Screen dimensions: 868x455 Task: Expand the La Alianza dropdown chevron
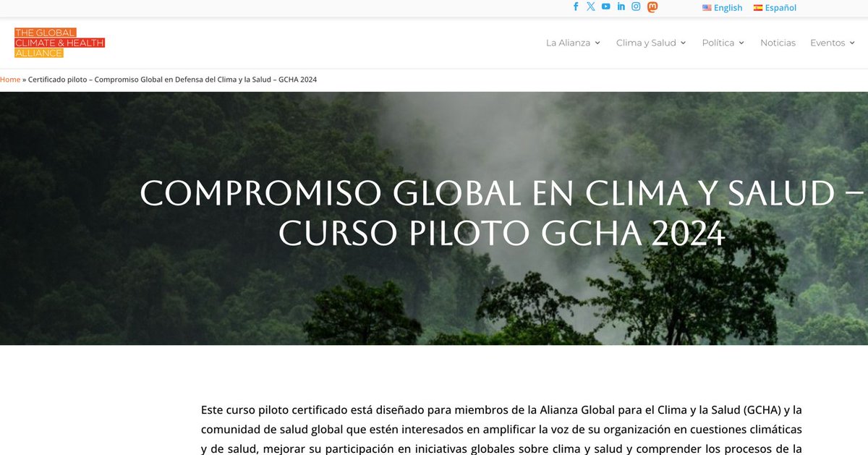(x=597, y=43)
